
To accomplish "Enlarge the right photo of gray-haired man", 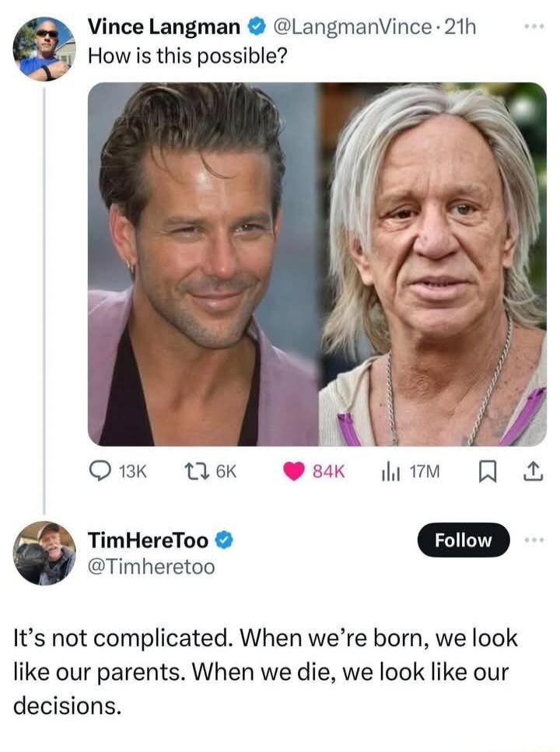I will click(433, 264).
